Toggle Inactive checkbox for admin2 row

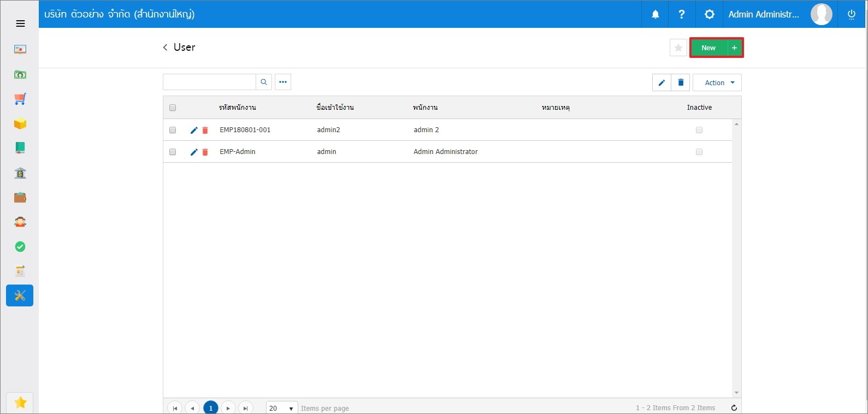pos(699,130)
